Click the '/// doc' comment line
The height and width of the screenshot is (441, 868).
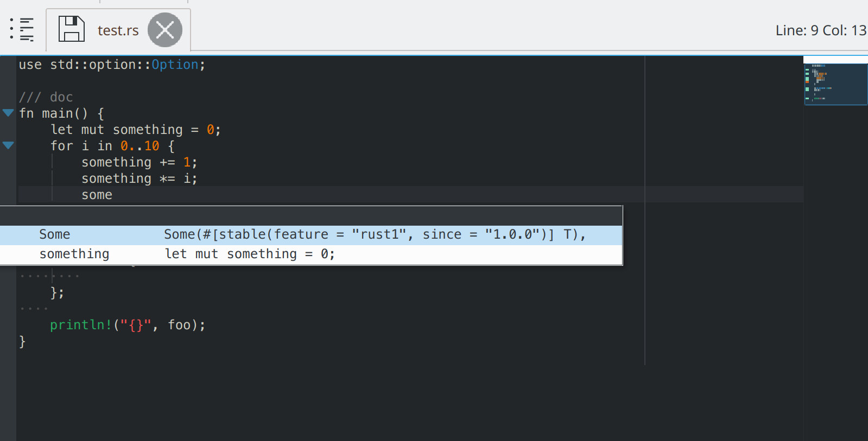(46, 97)
